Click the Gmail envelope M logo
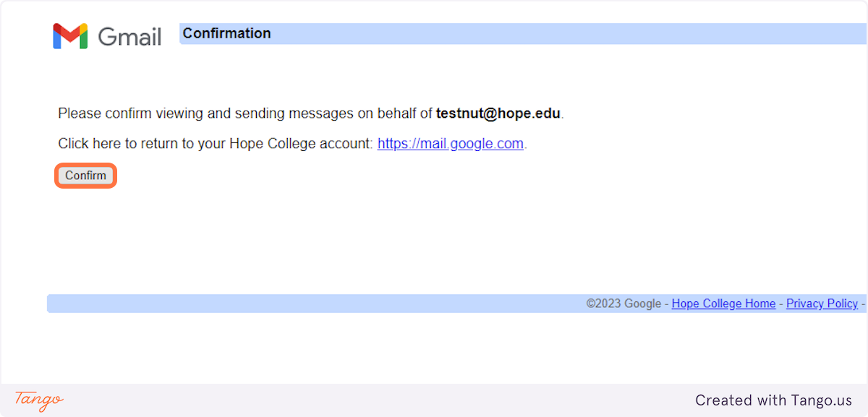868x417 pixels. click(70, 36)
